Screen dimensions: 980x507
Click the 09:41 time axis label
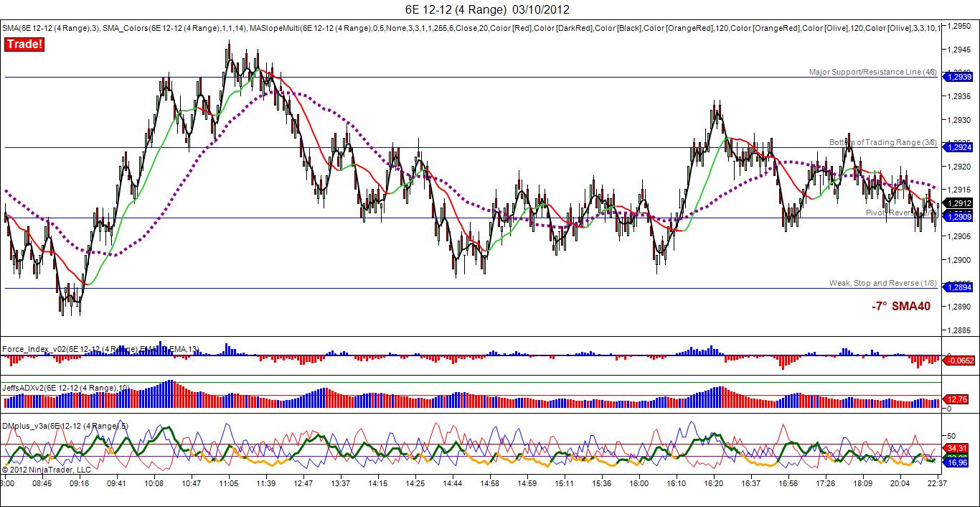tap(116, 484)
